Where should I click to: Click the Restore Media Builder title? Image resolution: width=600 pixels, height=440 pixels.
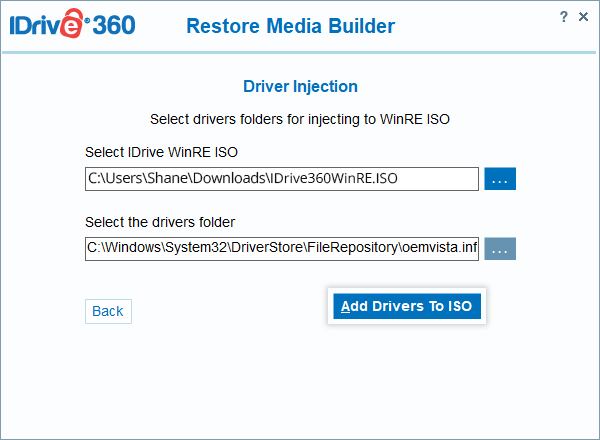click(x=290, y=26)
